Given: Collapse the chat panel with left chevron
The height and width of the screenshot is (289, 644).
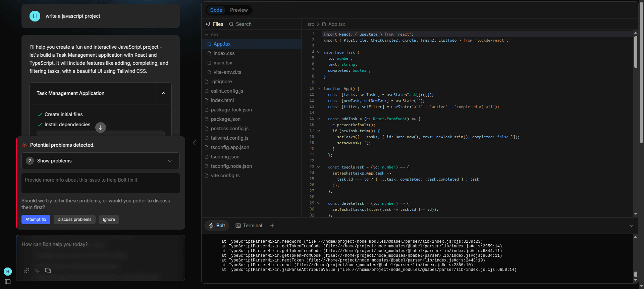Looking at the screenshot, I should (x=194, y=143).
